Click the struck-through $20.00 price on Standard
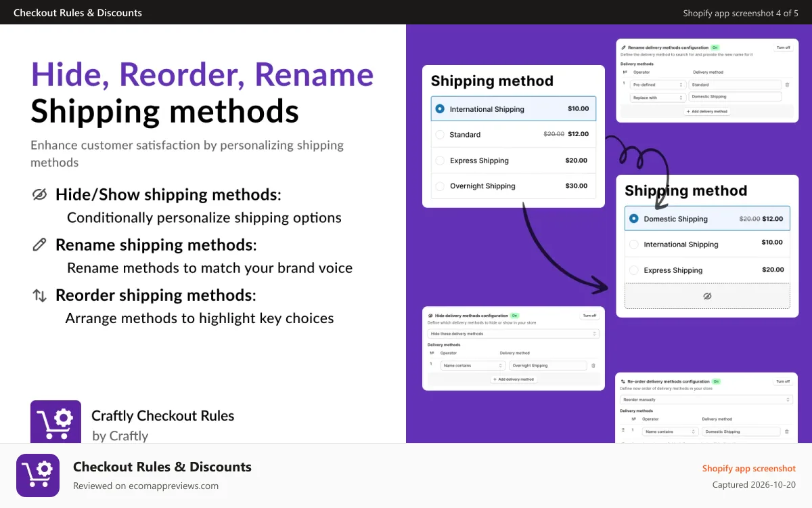This screenshot has height=508, width=812. (x=554, y=134)
